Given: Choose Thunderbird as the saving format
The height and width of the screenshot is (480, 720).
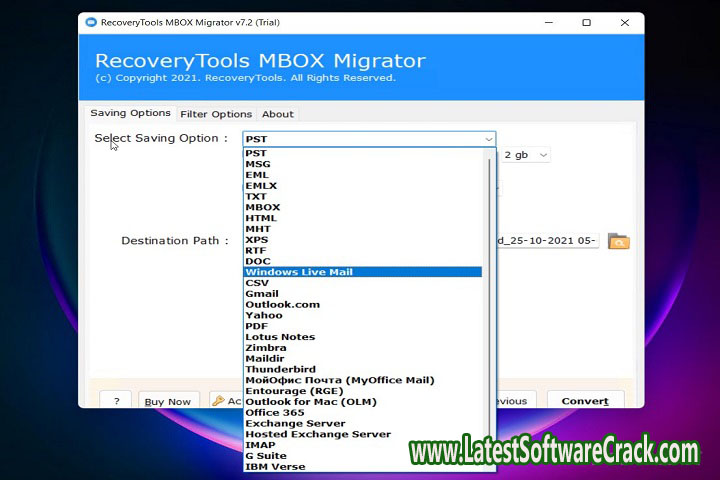Looking at the screenshot, I should coord(280,369).
